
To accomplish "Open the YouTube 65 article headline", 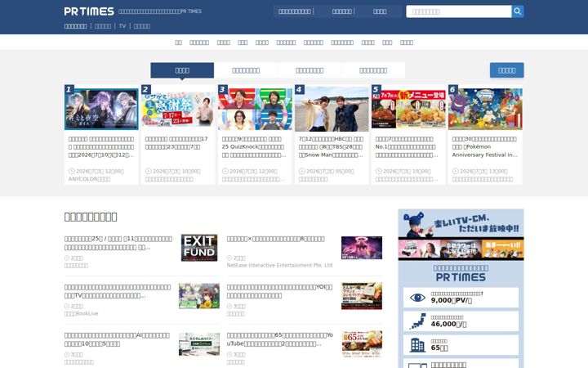I will 279,339.
